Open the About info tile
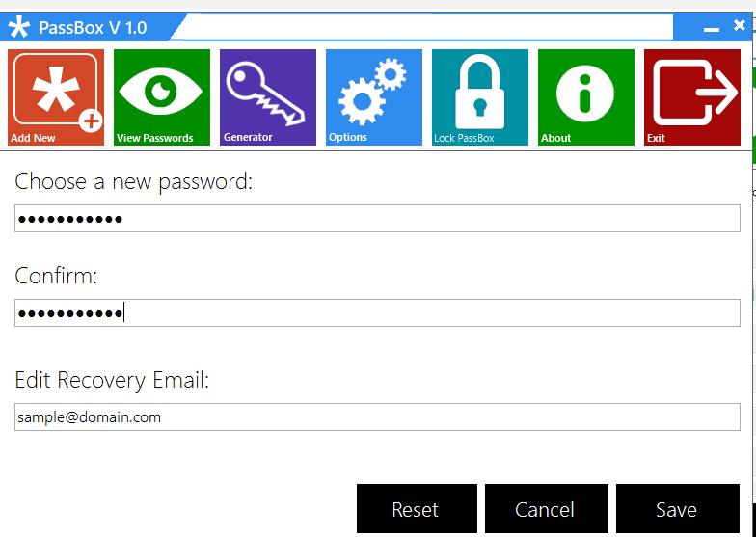756x537 pixels. point(586,96)
